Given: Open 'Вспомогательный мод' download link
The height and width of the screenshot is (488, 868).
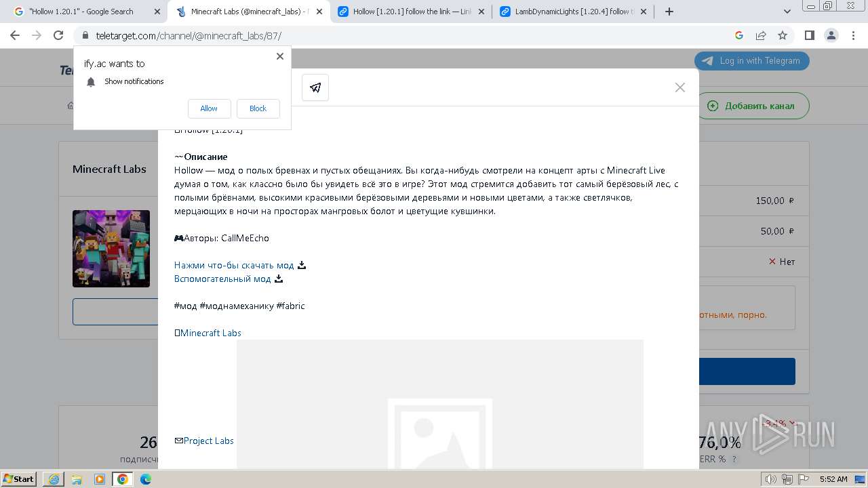Looking at the screenshot, I should coord(222,279).
